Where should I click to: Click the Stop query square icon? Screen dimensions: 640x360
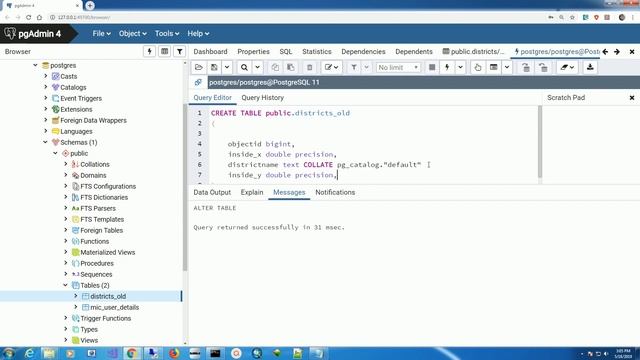[x=432, y=67]
